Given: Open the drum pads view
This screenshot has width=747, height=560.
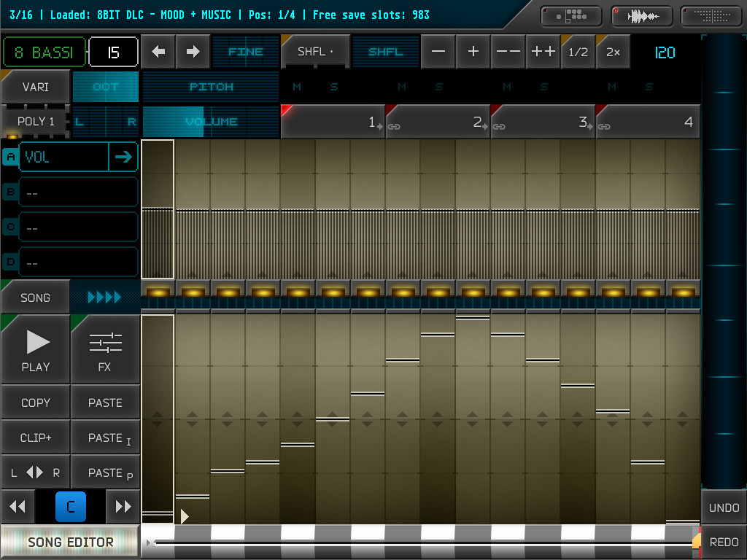Looking at the screenshot, I should tap(570, 15).
